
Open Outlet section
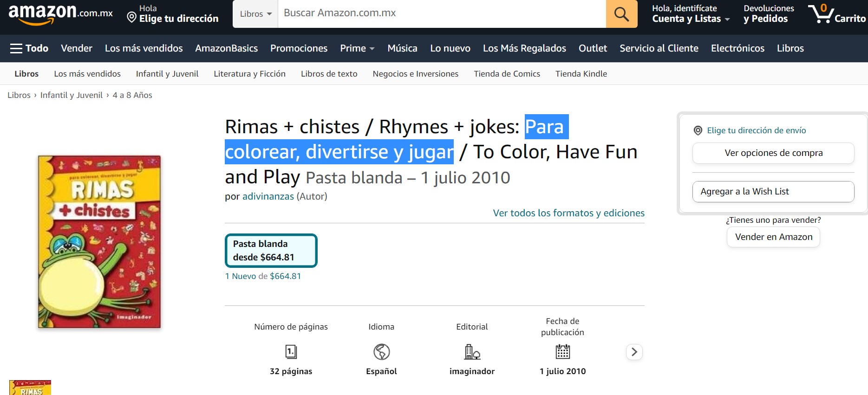pos(593,48)
